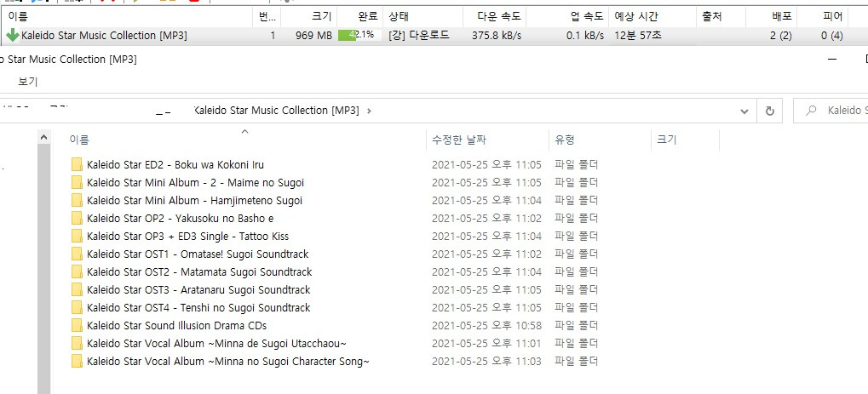Minimize the Explorer window

coord(832,60)
